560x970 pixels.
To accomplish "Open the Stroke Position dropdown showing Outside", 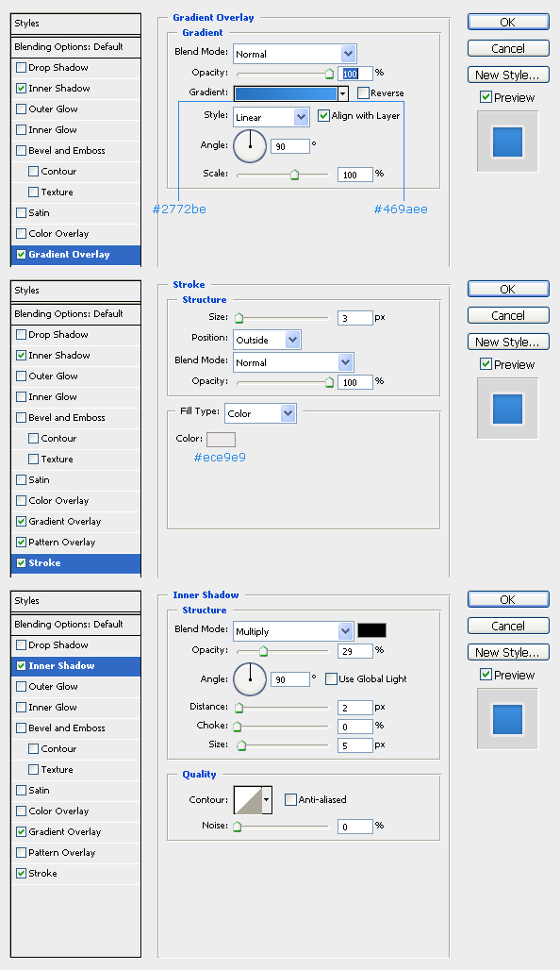I will click(268, 340).
